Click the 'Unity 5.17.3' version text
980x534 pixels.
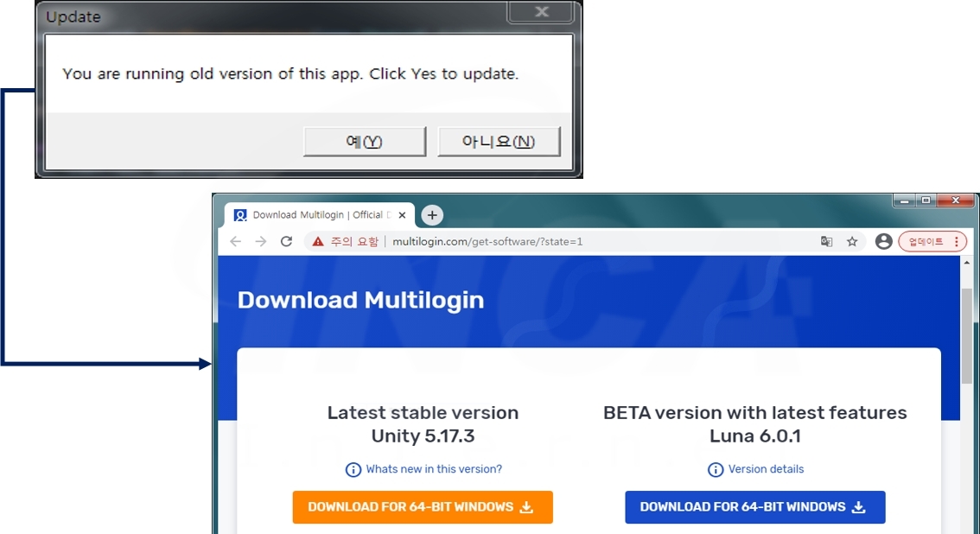pos(423,436)
